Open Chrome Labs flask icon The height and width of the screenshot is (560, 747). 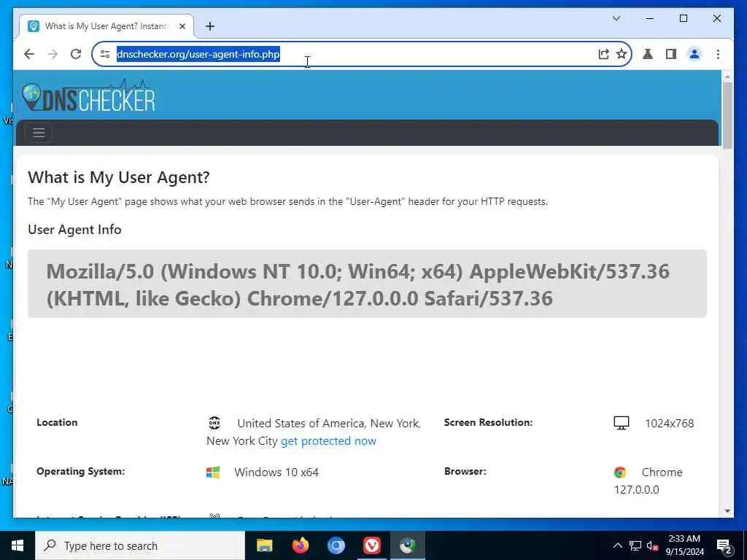pos(648,54)
